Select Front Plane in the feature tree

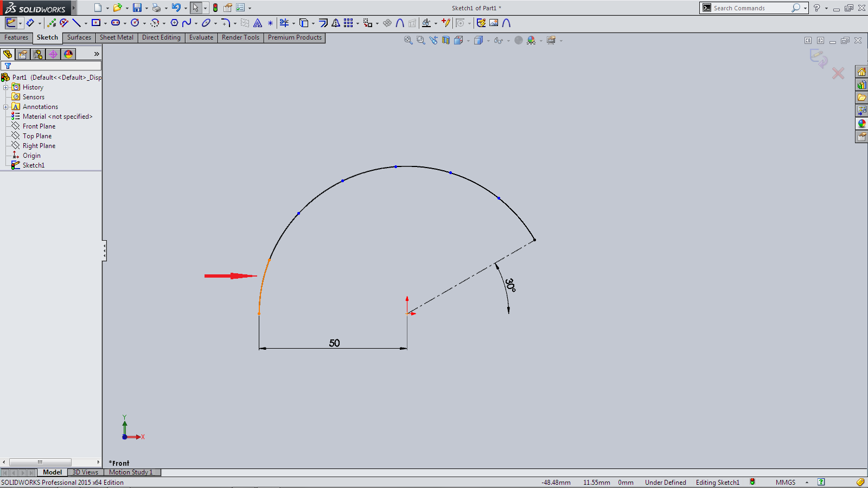(x=39, y=126)
